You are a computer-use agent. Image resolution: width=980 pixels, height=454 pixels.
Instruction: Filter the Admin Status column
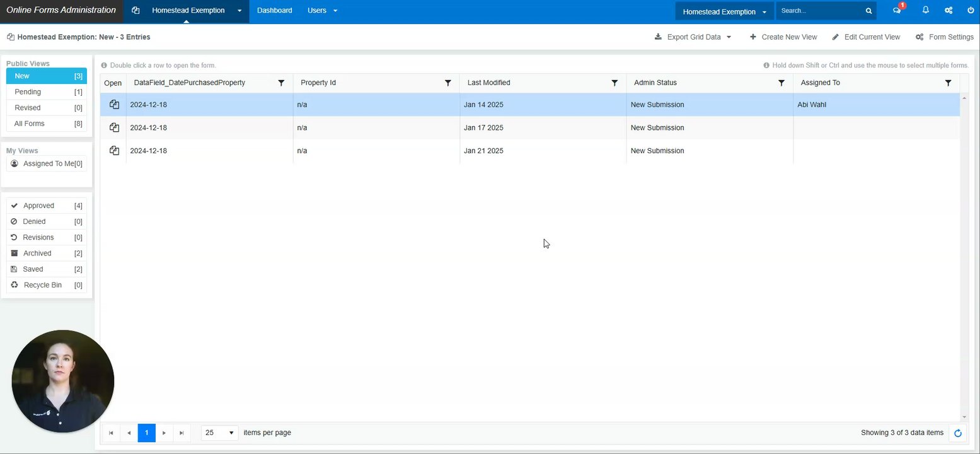pos(781,83)
